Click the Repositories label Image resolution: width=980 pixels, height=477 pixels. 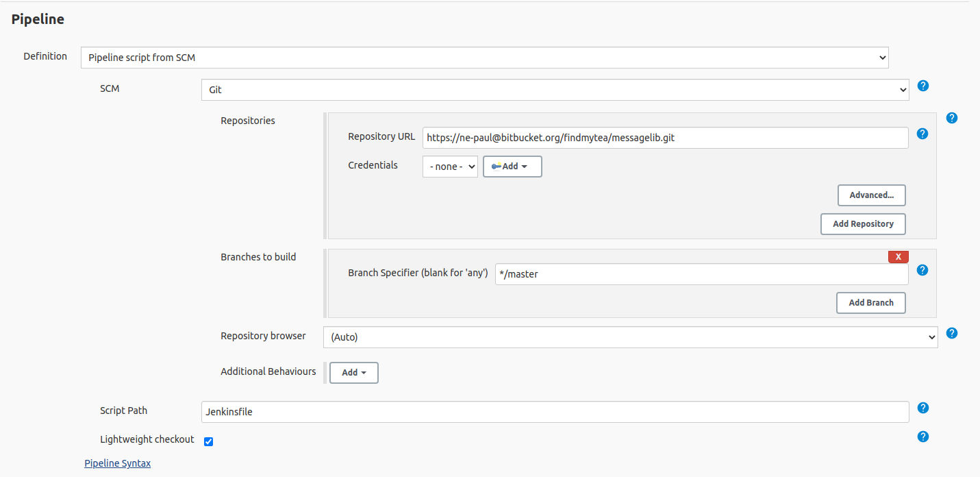click(x=248, y=121)
